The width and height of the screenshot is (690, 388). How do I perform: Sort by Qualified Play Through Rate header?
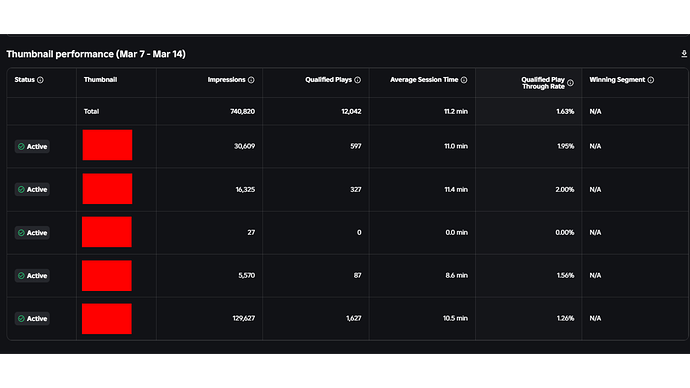click(543, 83)
